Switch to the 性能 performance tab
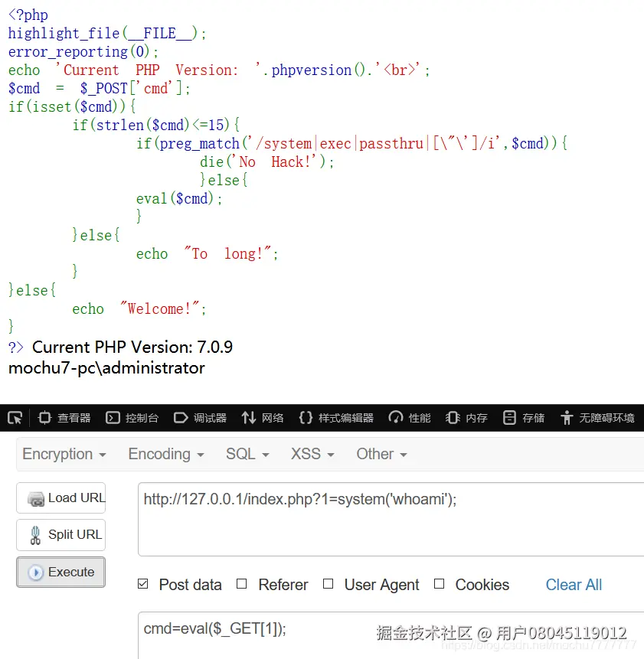The width and height of the screenshot is (644, 659). click(x=410, y=418)
